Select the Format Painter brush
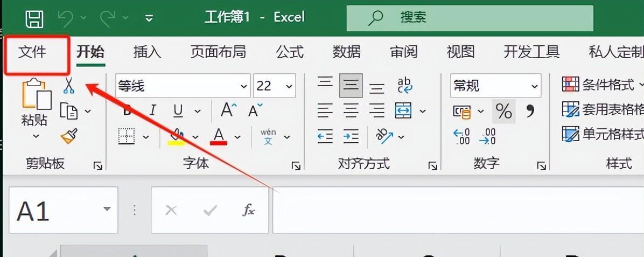 (x=69, y=136)
